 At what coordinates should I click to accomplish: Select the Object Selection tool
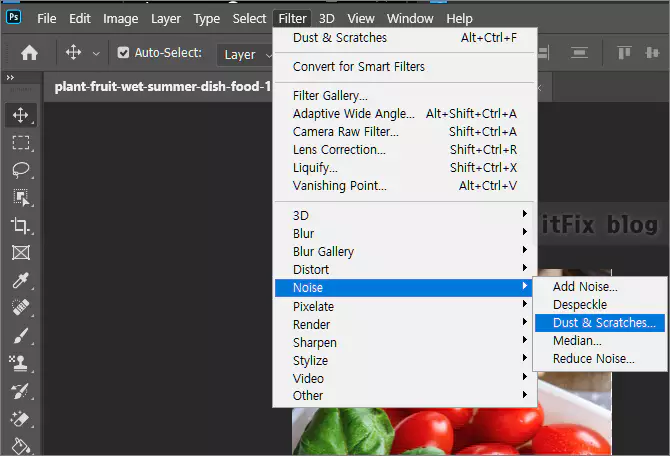point(21,198)
